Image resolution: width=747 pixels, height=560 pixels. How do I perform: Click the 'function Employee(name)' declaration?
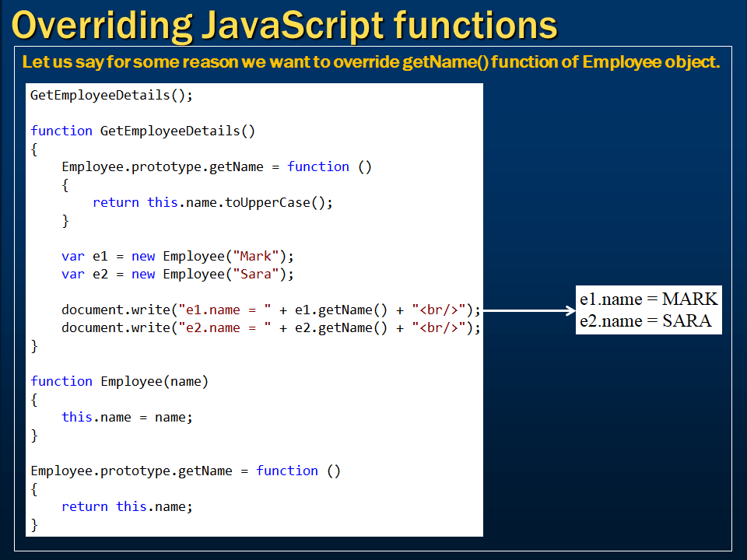pos(120,381)
